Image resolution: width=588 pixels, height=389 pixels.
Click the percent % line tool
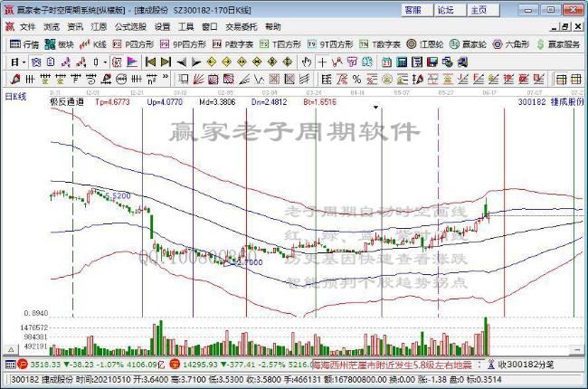(357, 79)
